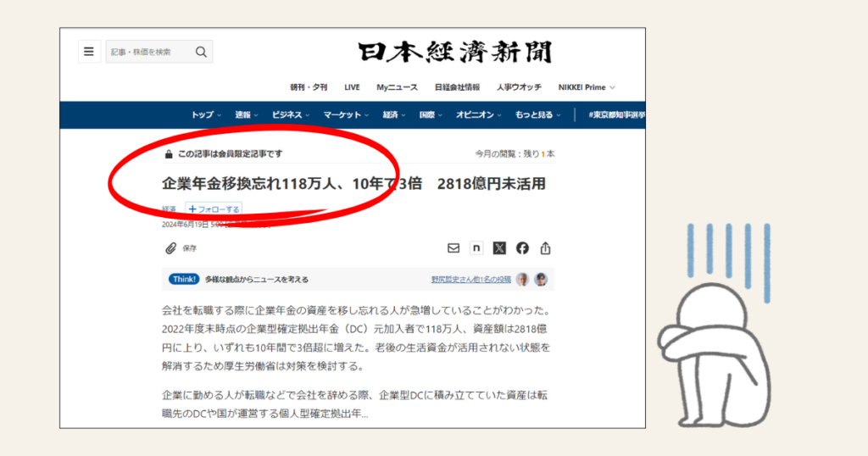868x456 pixels.
Task: Share the article by email icon
Action: [x=453, y=248]
